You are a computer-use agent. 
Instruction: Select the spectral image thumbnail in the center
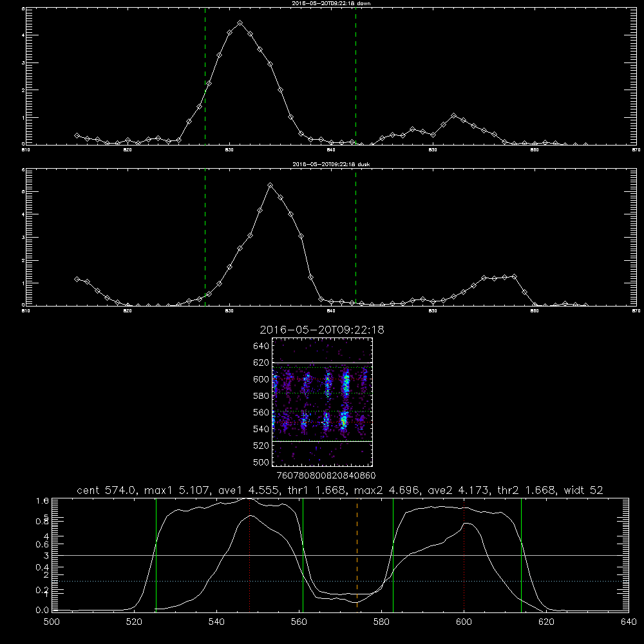point(323,402)
